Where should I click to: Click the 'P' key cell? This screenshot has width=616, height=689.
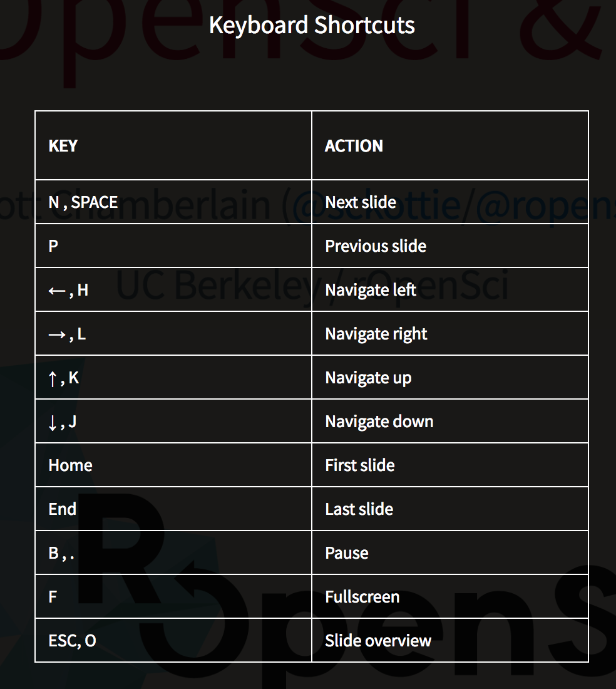pos(173,246)
